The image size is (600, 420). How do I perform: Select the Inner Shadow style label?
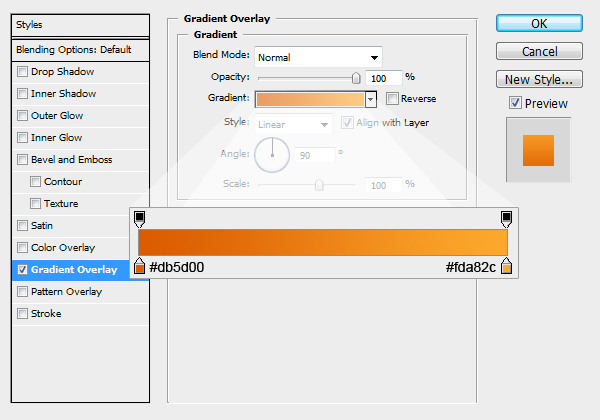coord(64,94)
